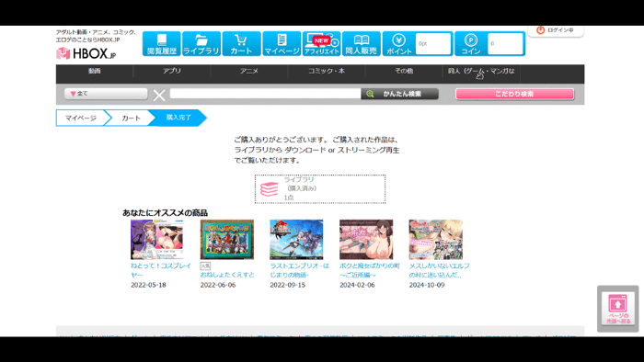
Task: Click the date text 2022-05-18
Action: coord(148,285)
